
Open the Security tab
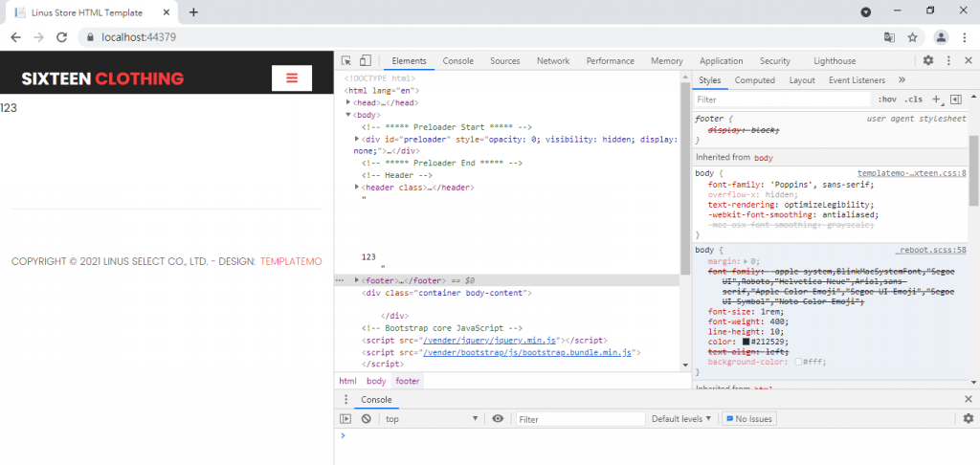775,60
